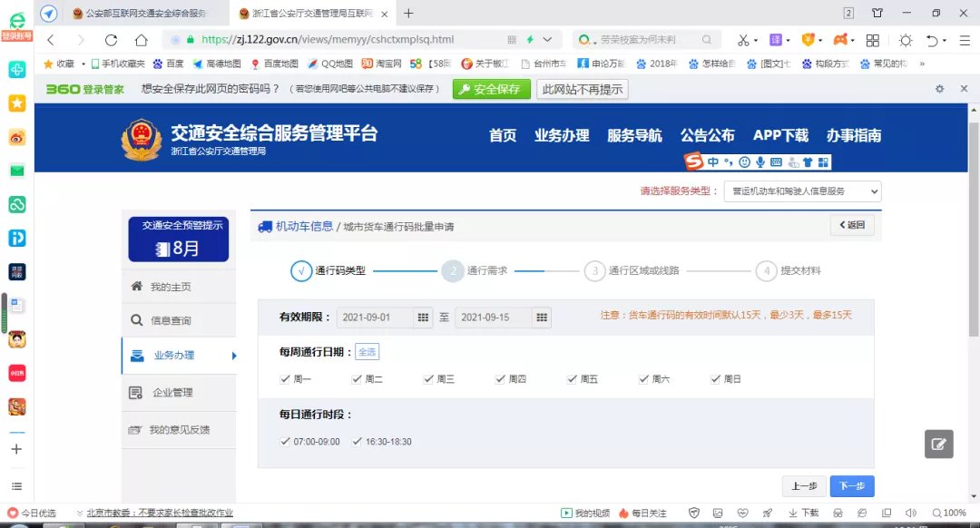Click the green 安全保存 button
The height and width of the screenshot is (528, 980).
tap(491, 89)
